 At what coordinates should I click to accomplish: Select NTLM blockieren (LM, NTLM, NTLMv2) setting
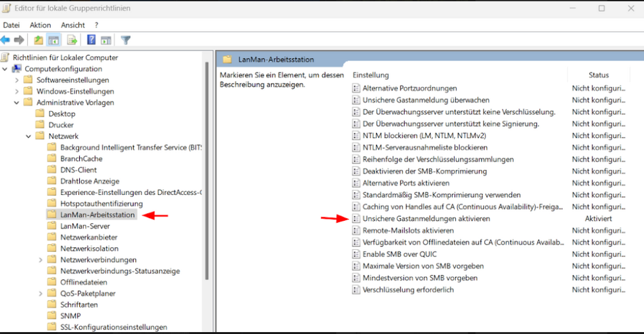coord(424,136)
